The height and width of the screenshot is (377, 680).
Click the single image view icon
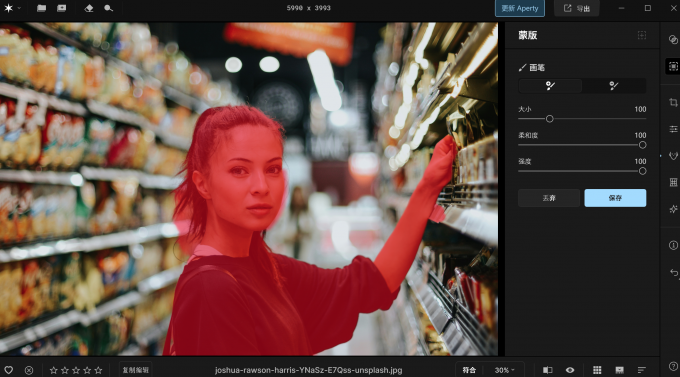62,8
